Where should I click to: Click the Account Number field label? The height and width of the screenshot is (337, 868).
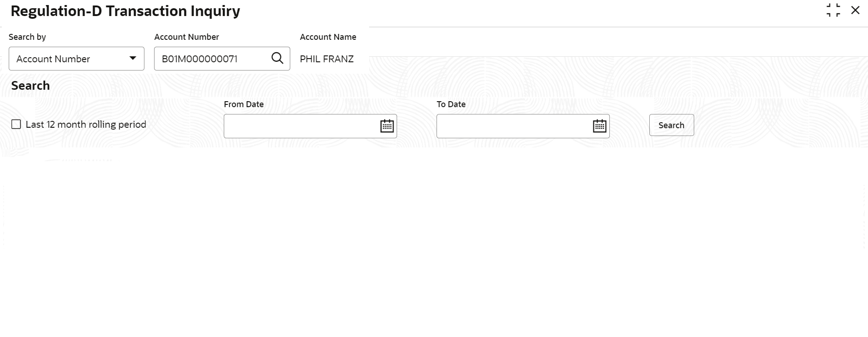(187, 37)
